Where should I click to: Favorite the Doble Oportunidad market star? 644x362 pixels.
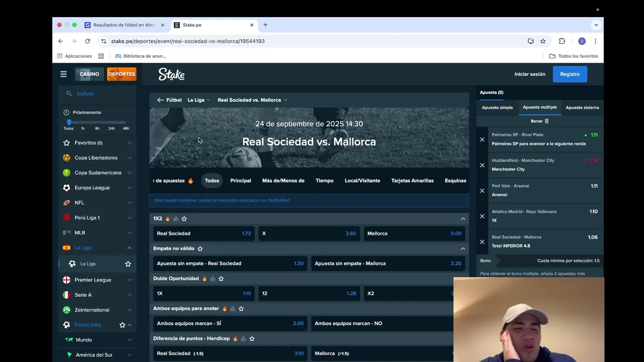(x=221, y=279)
